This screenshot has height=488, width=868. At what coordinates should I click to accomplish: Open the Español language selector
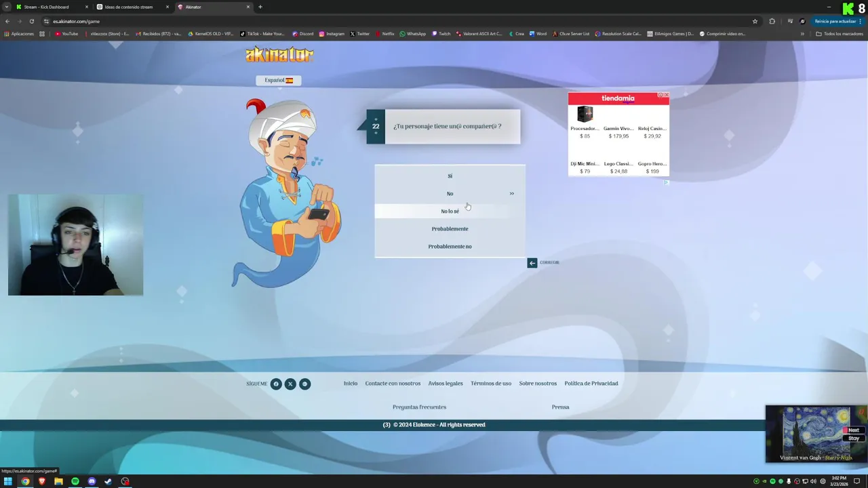pos(278,80)
